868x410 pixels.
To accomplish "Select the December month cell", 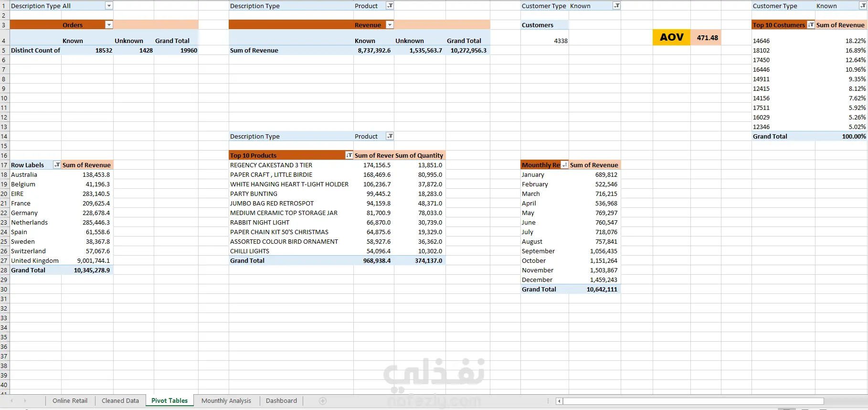I will pyautogui.click(x=545, y=280).
